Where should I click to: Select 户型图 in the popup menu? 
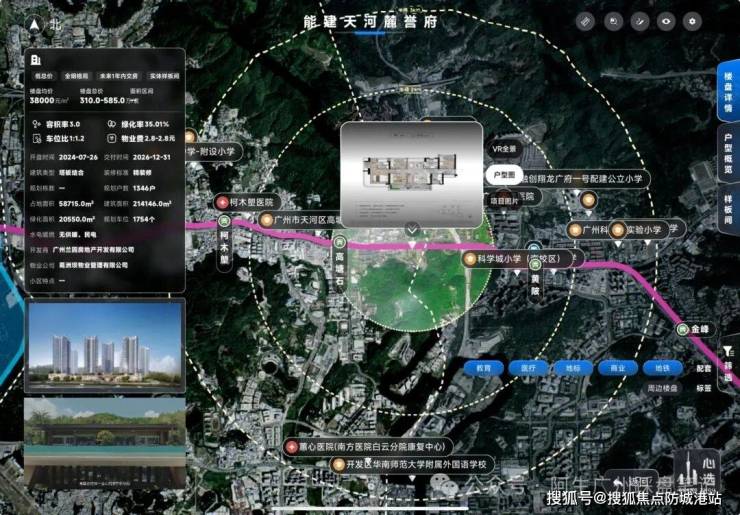(x=503, y=173)
